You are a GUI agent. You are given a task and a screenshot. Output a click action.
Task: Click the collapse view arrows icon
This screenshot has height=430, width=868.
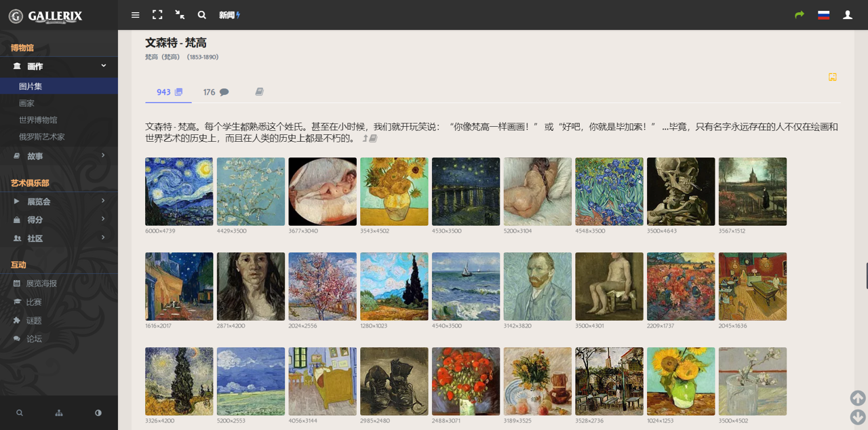click(x=180, y=14)
